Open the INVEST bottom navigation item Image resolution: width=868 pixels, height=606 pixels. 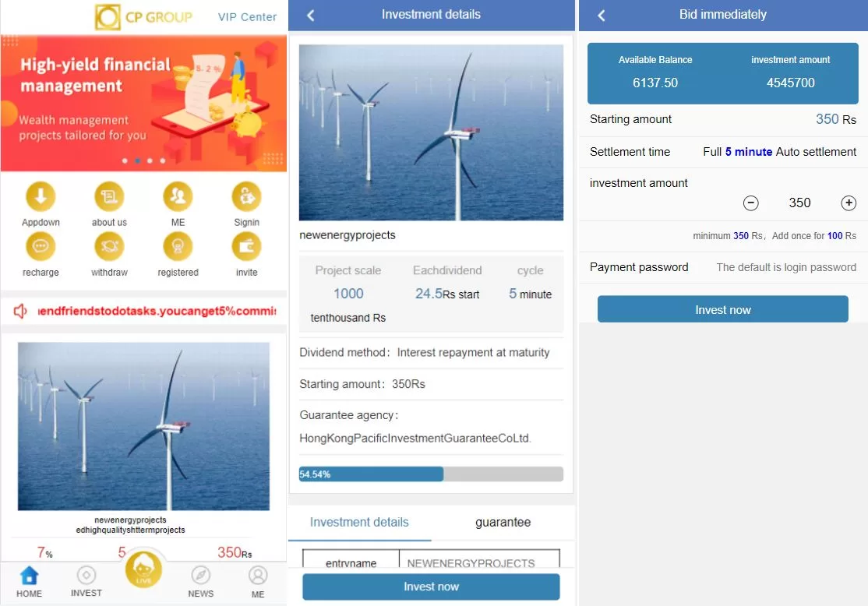[x=86, y=582]
